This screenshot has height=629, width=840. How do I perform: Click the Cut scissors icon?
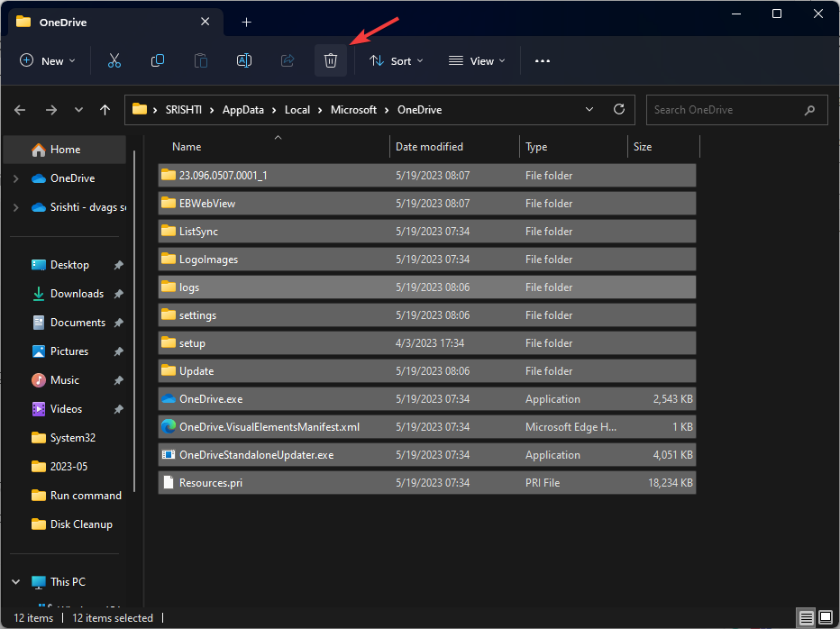point(114,60)
